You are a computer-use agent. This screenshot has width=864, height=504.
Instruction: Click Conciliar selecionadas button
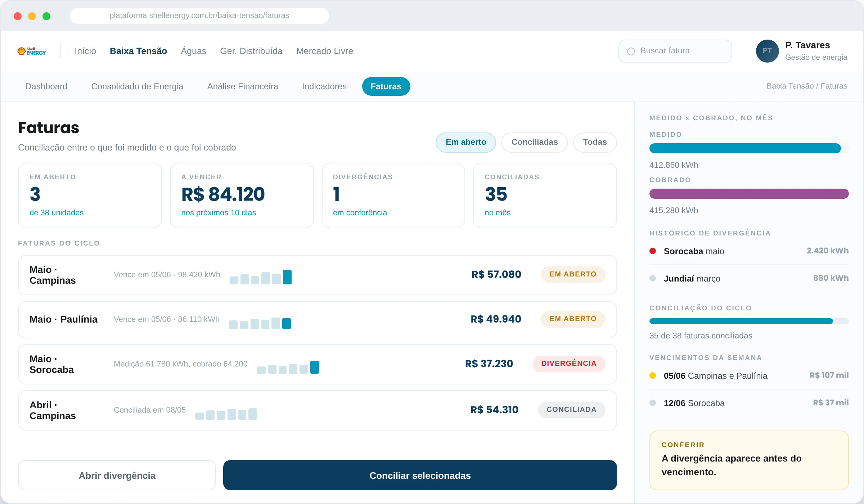(420, 475)
